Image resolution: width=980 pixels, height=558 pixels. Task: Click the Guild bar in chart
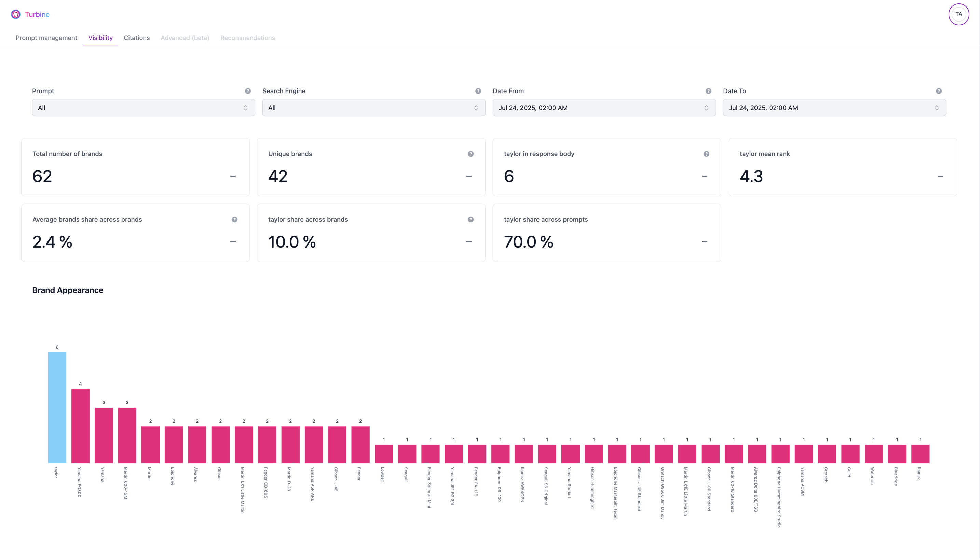tap(850, 454)
